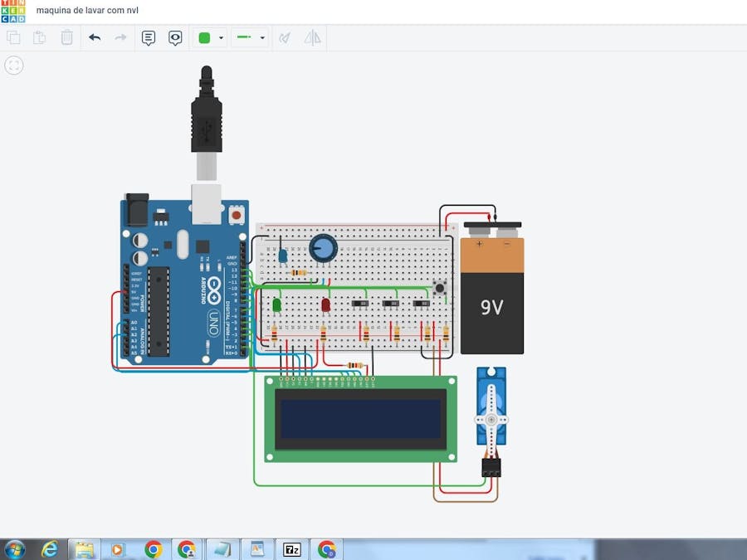
Task: Open the Notes annotation tool
Action: click(x=149, y=37)
